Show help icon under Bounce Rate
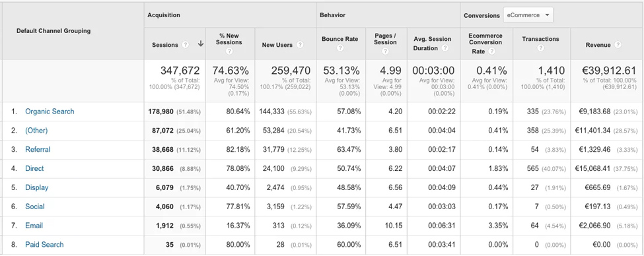 coord(340,48)
